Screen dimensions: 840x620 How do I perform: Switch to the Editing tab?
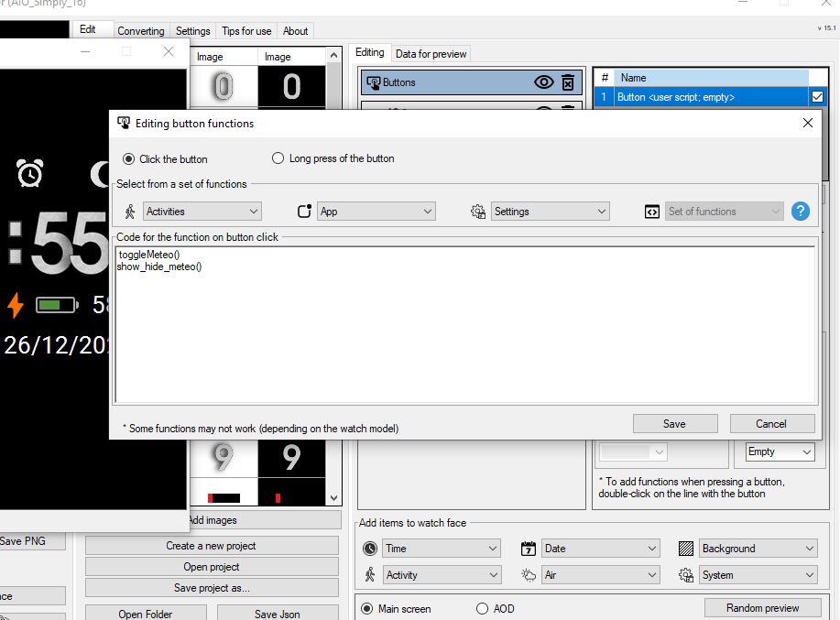coord(370,52)
